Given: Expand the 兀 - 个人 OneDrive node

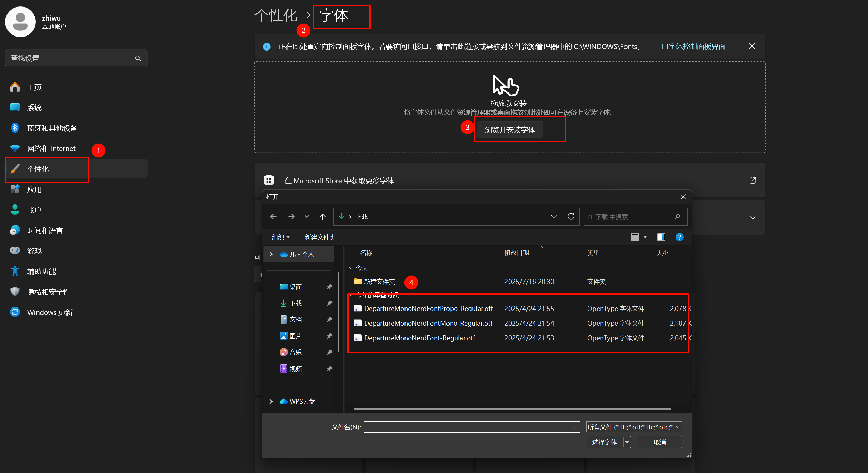Looking at the screenshot, I should coord(271,254).
